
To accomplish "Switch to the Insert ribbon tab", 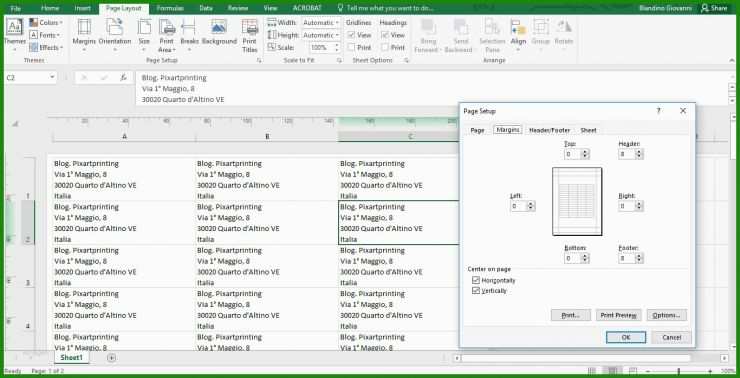I will 83,8.
